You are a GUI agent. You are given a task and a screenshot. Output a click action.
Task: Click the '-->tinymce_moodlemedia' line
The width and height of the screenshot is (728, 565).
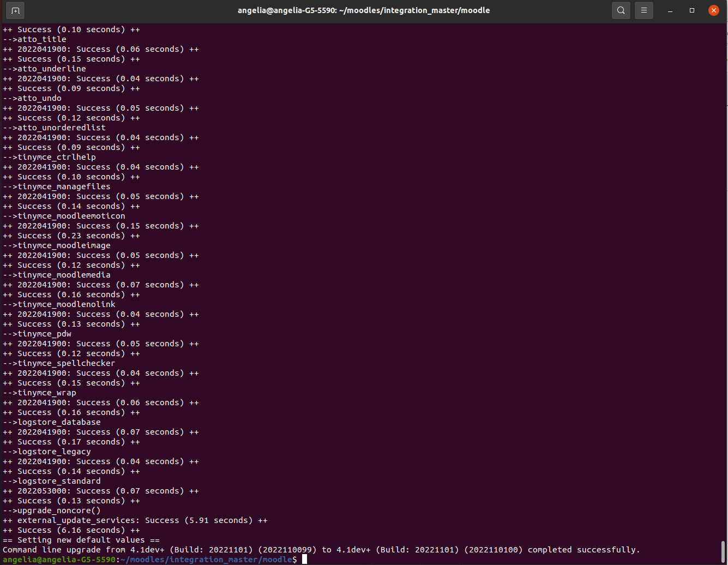[x=57, y=275]
